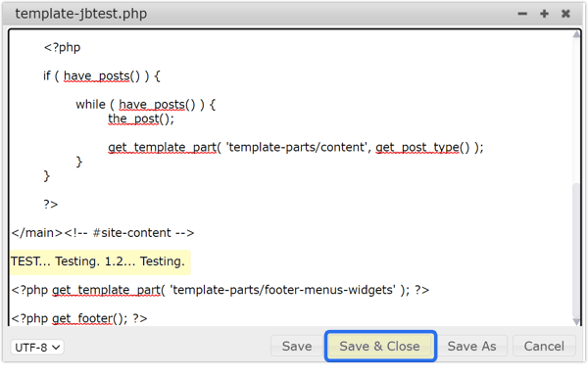Click the get_footer() line
The image size is (588, 377).
[79, 318]
